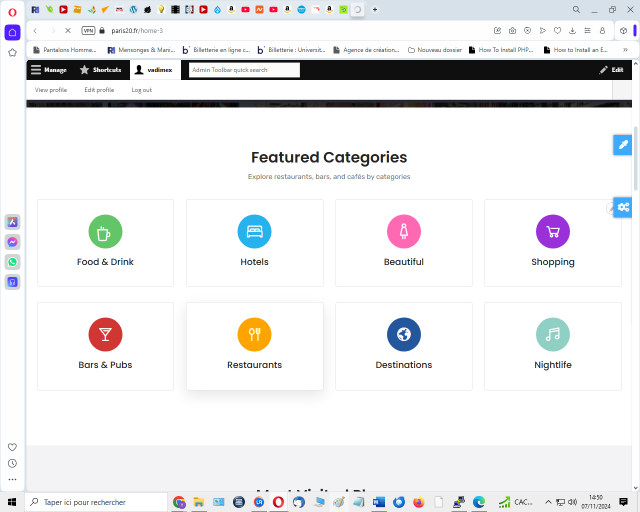Toggle the VPN badge in address bar
The image size is (640, 512).
click(88, 30)
